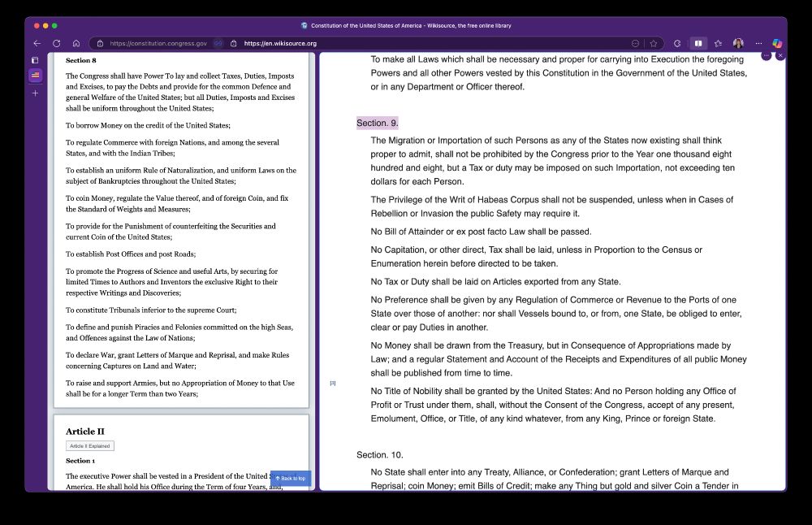Click the small page marker left of Nobility paragraph
Viewport: 812px width, 525px height.
tap(332, 383)
